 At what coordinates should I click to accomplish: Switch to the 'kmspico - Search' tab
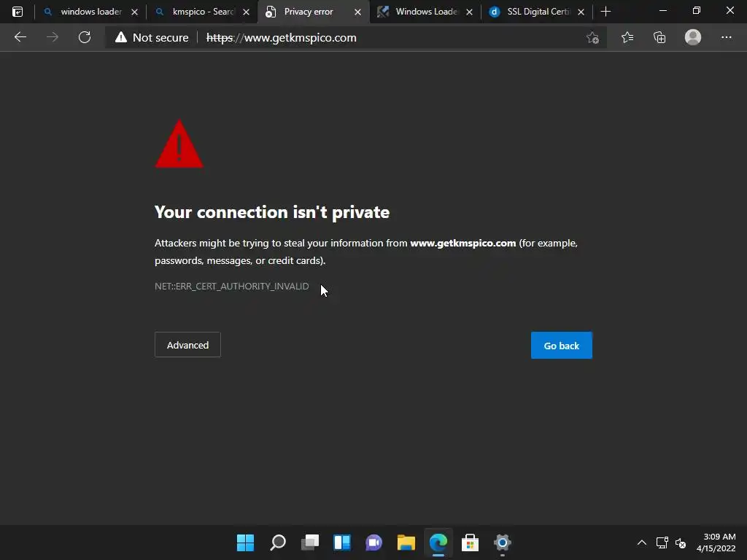(x=203, y=12)
